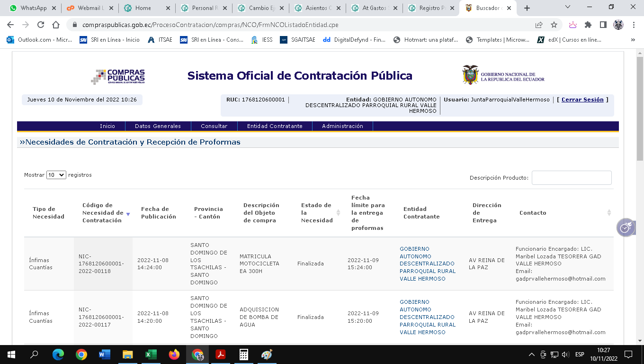Click the Cerrar Sesión link
This screenshot has width=644, height=364.
(x=582, y=100)
